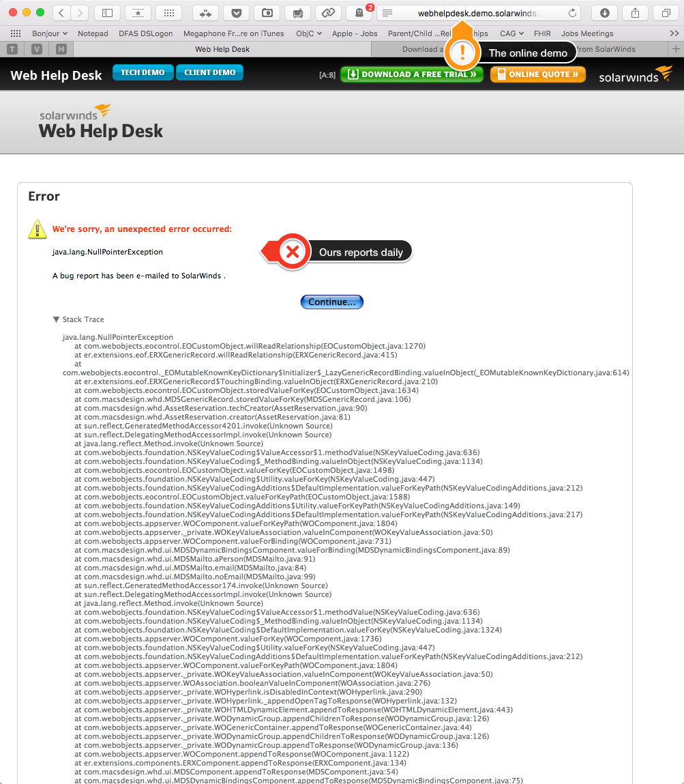Open favorites grid in bookmarks bar
The width and height of the screenshot is (684, 784).
[x=16, y=33]
